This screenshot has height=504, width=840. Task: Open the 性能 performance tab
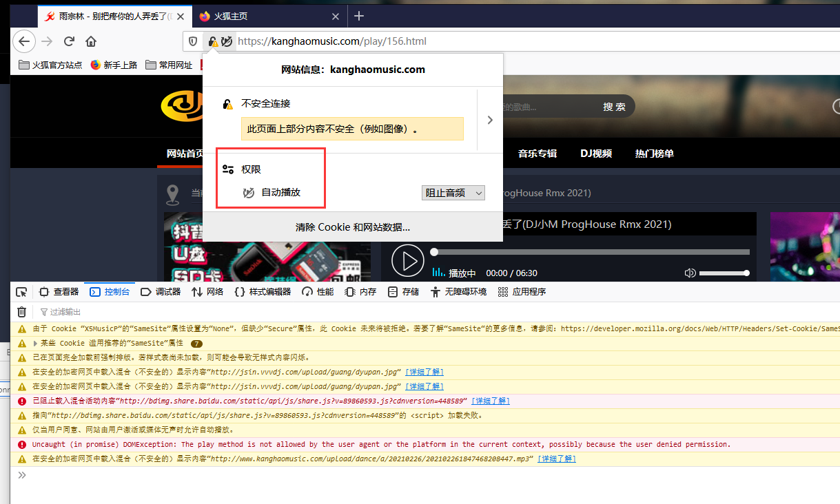318,292
